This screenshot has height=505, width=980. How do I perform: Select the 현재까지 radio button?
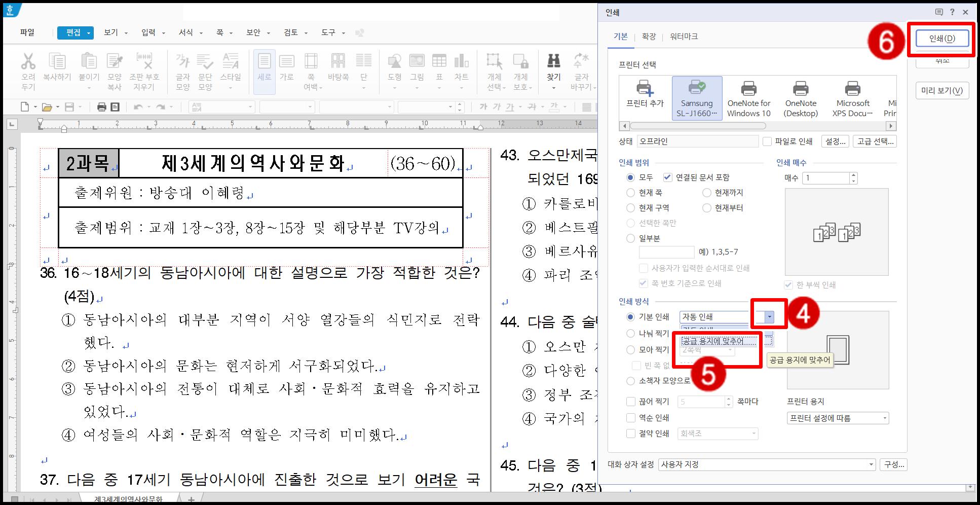point(707,193)
